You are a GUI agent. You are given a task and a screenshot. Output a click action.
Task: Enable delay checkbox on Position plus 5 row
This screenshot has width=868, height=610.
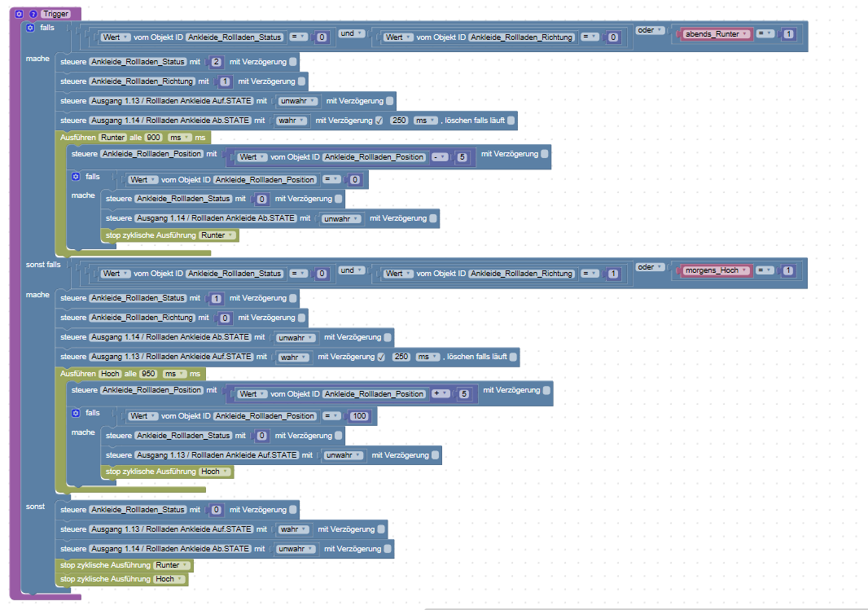point(547,390)
